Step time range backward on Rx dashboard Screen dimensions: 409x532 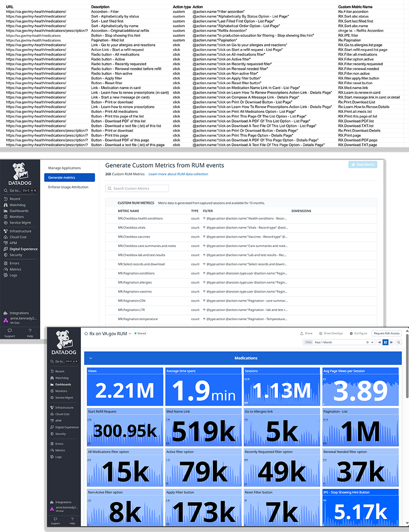click(379, 343)
